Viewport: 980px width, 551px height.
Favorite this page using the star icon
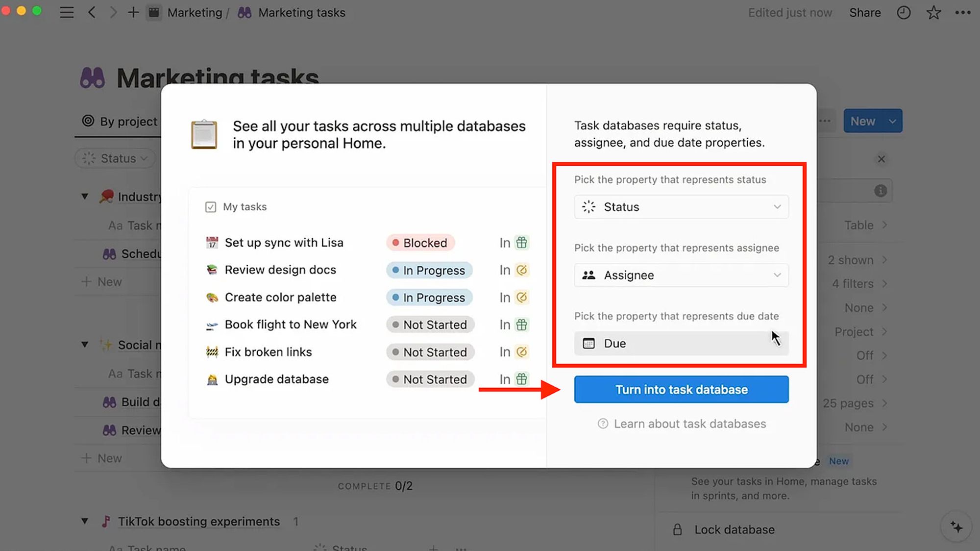[x=933, y=13]
